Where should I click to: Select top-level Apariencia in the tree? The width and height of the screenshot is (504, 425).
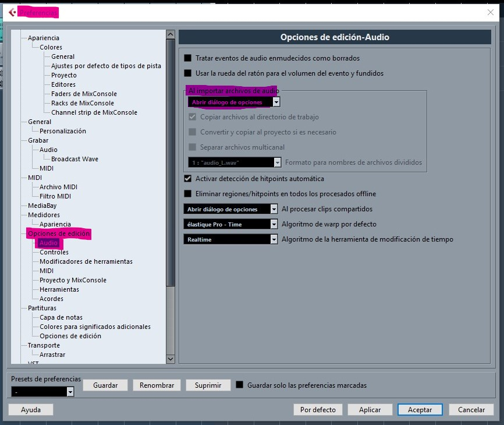point(44,38)
